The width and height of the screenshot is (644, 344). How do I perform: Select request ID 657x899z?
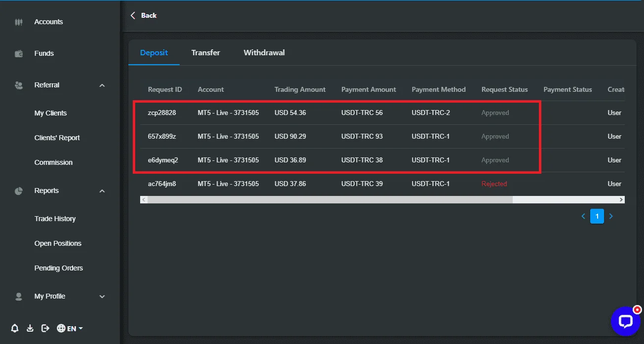[x=162, y=137]
